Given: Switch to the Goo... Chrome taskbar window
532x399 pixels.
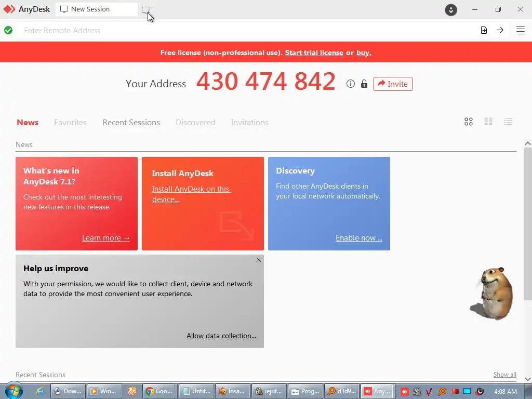Looking at the screenshot, I should (159, 391).
